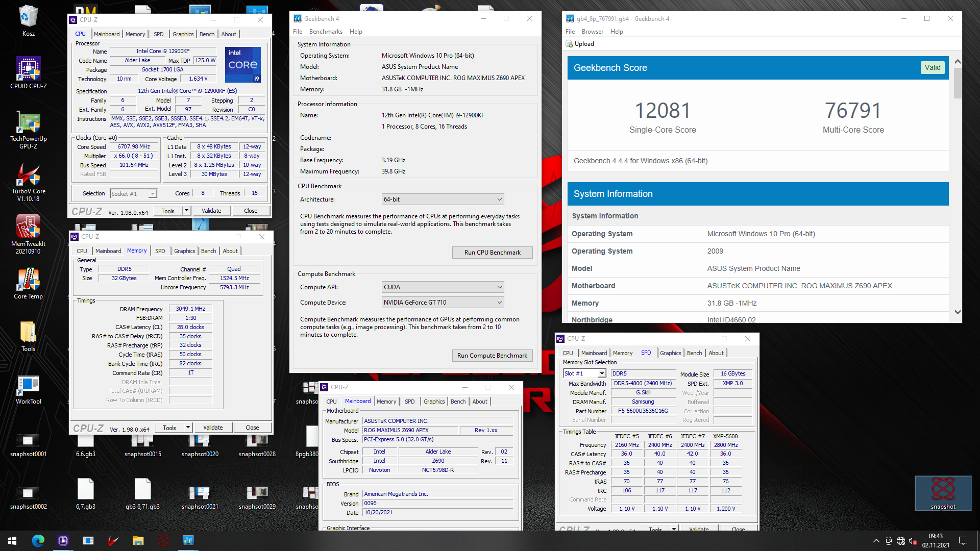The height and width of the screenshot is (551, 980).
Task: Expand the Tools arrow in the CPU-Z Memory window
Action: pos(188,428)
